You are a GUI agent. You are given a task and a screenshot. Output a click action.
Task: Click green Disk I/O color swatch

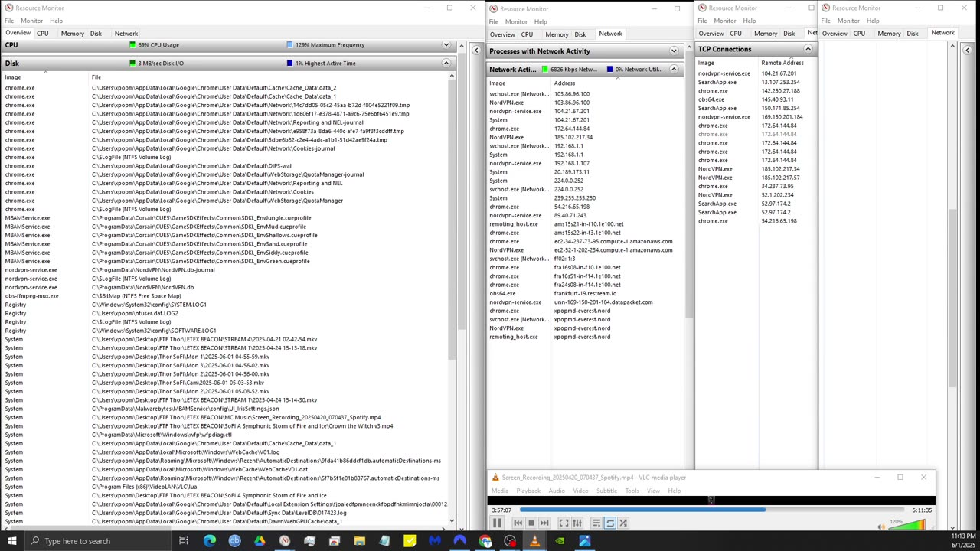pyautogui.click(x=132, y=64)
